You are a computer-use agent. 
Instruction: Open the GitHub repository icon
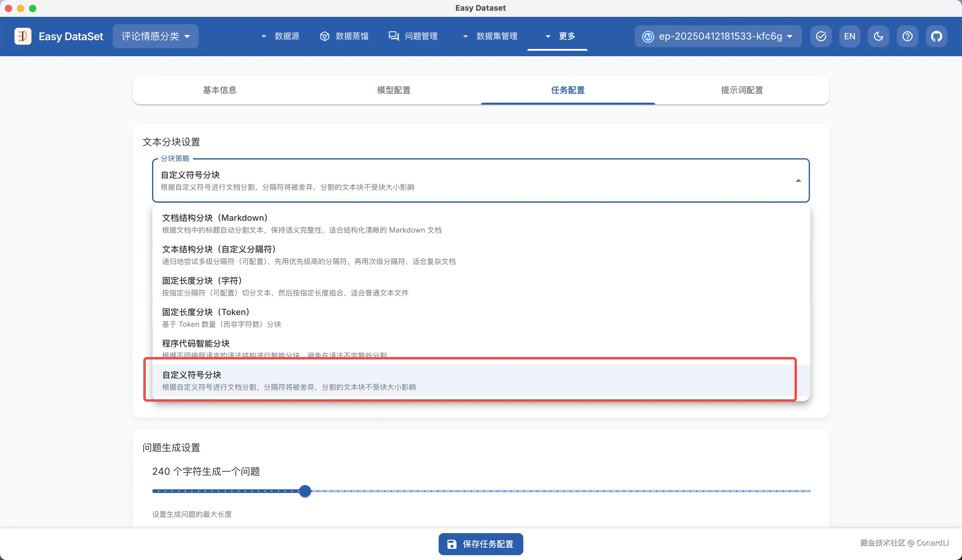pos(936,36)
